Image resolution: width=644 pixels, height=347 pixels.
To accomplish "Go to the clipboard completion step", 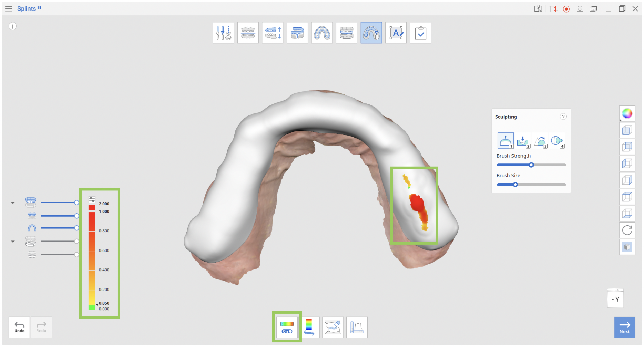I will click(420, 33).
